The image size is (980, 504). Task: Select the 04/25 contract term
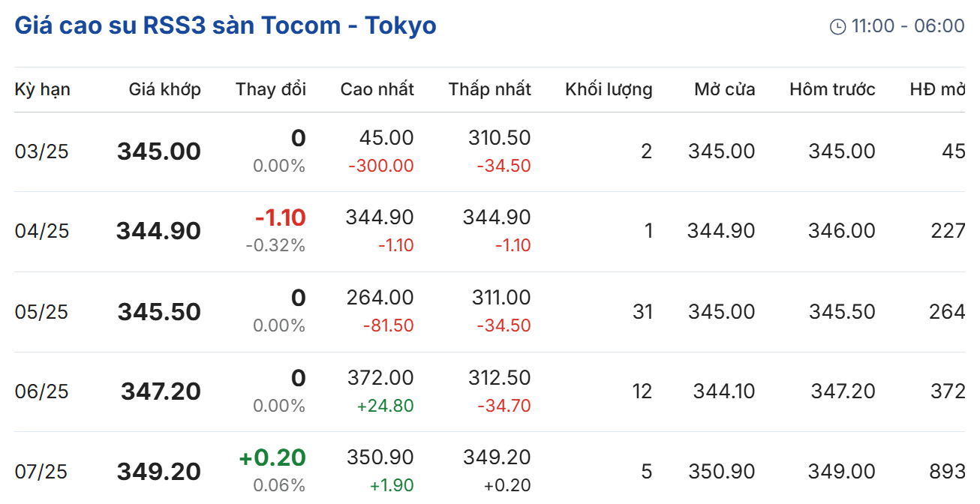coord(41,232)
